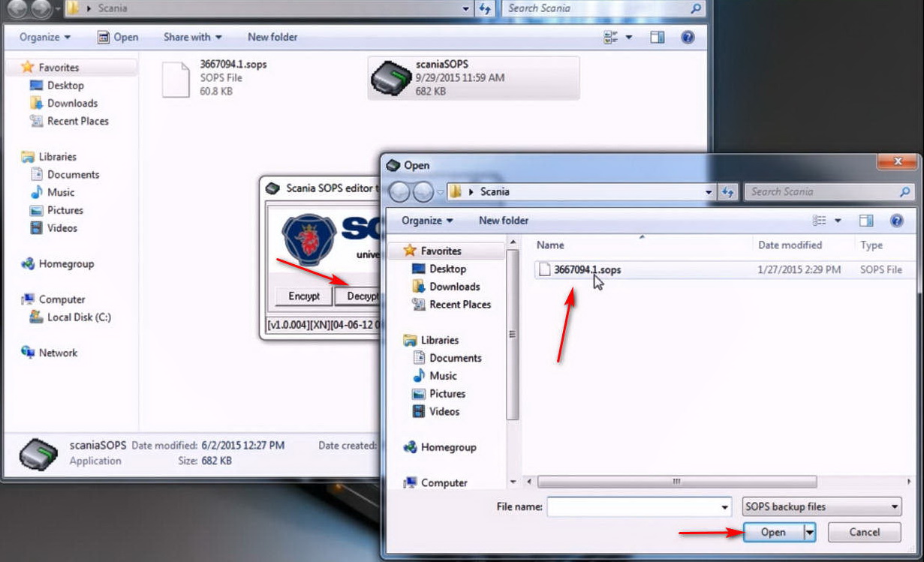Click Open in Explorer toolbar
This screenshot has height=562, width=924.
[118, 37]
